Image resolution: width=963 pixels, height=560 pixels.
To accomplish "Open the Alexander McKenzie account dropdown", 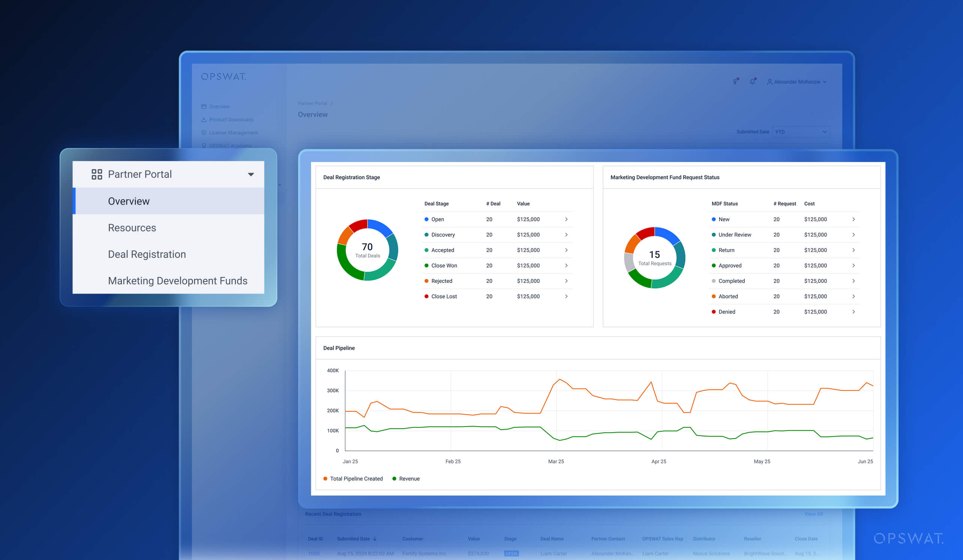I will pos(798,81).
